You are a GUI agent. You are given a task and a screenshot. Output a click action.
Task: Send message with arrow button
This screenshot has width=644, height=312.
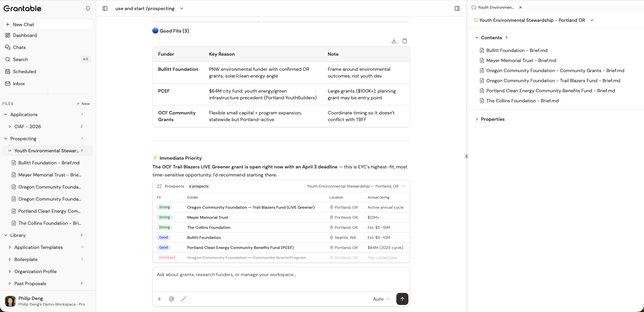[402, 299]
